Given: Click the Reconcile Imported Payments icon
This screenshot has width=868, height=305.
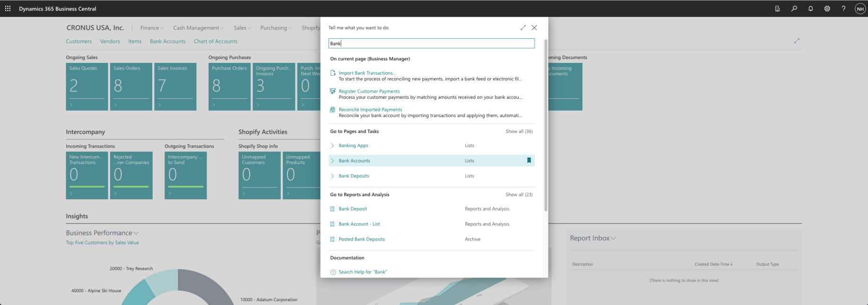Looking at the screenshot, I should point(333,109).
